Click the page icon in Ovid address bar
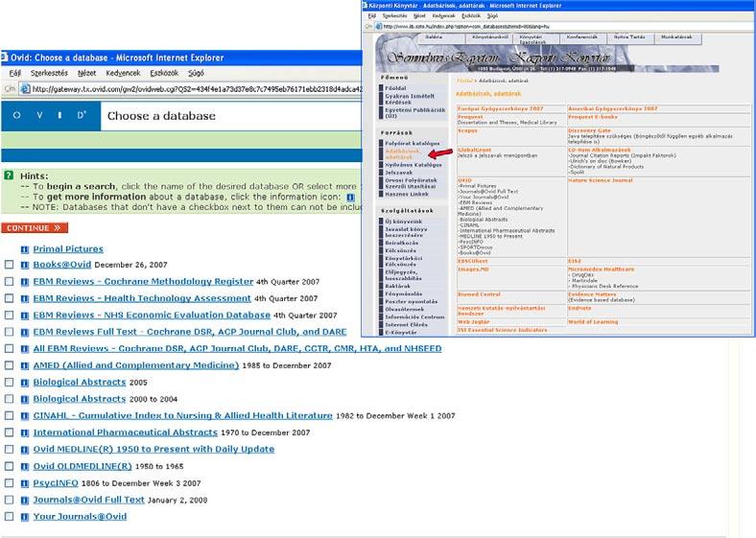 (x=25, y=88)
